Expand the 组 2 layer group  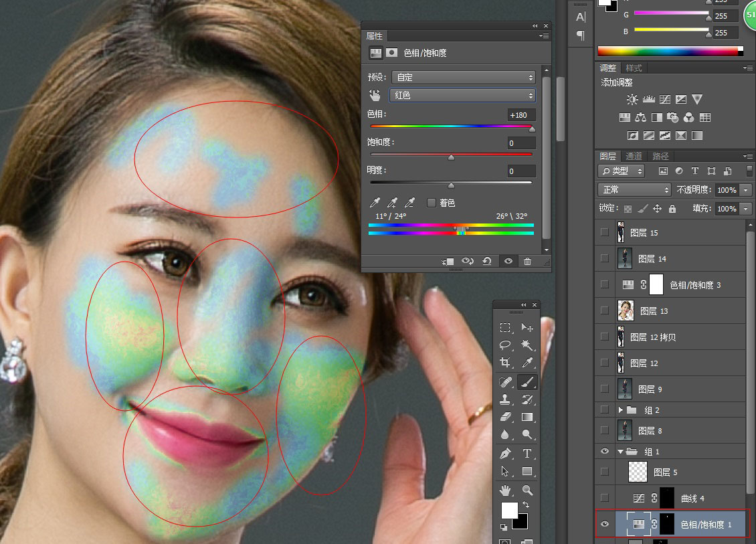click(621, 410)
